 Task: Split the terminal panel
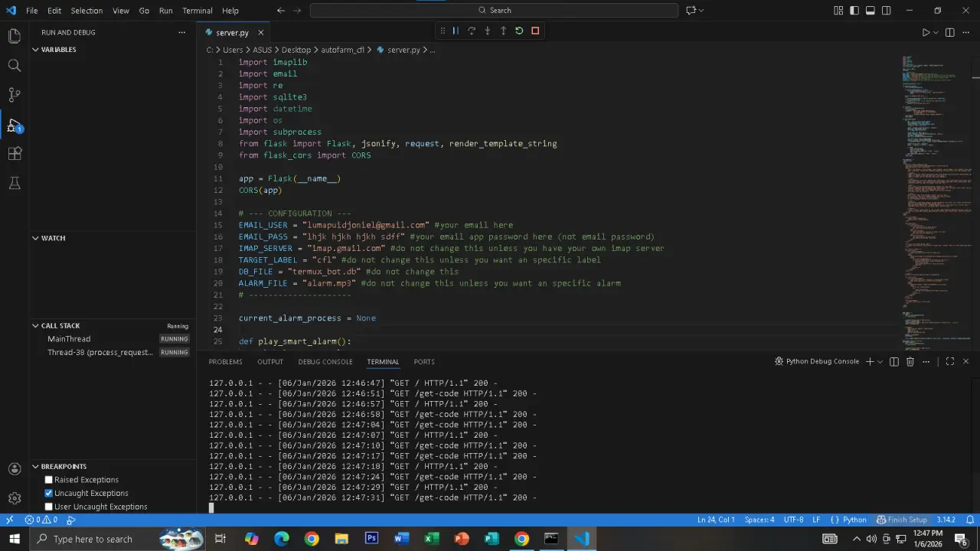(x=894, y=361)
